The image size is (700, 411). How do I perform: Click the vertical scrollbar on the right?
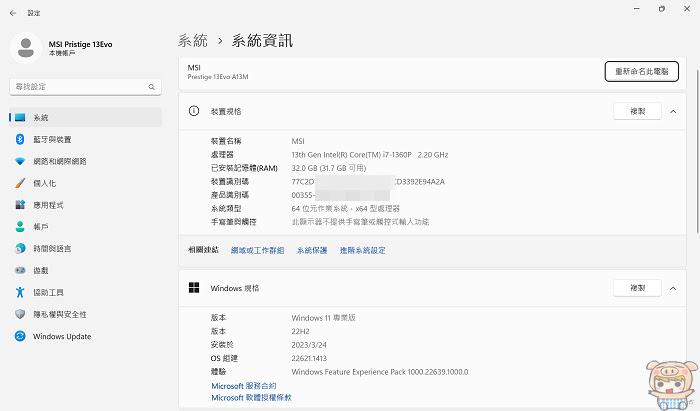pyautogui.click(x=697, y=152)
